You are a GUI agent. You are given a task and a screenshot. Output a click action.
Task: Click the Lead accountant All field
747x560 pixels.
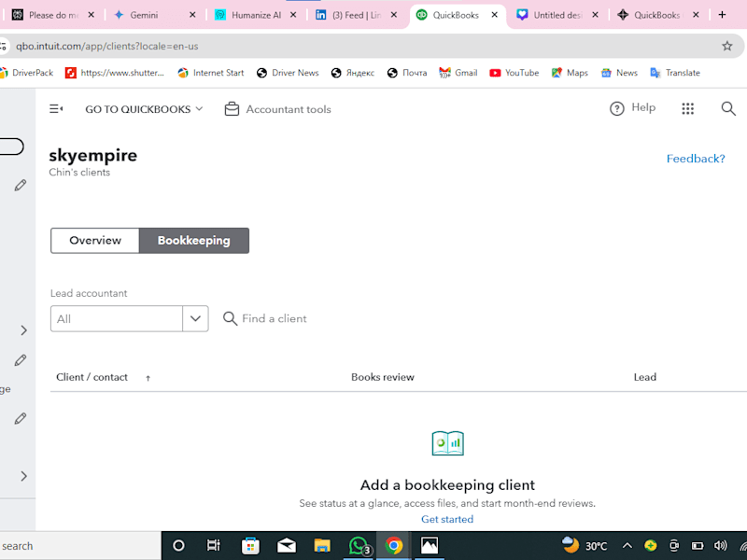(x=116, y=318)
